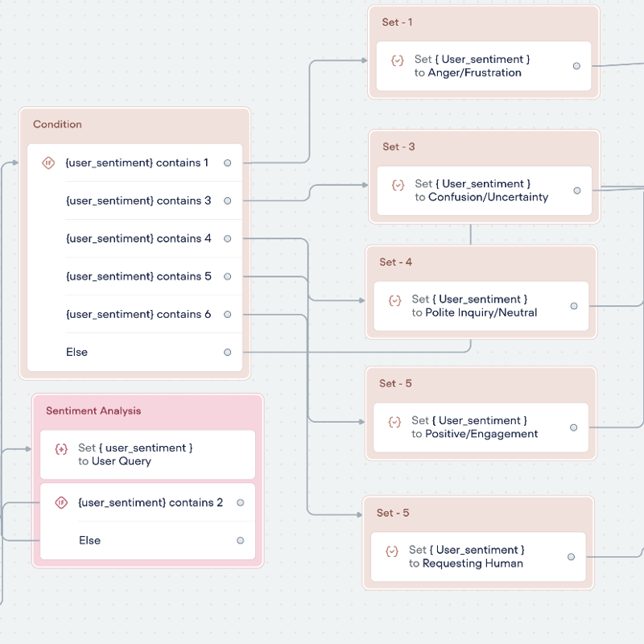Select the Condition block title

[57, 125]
